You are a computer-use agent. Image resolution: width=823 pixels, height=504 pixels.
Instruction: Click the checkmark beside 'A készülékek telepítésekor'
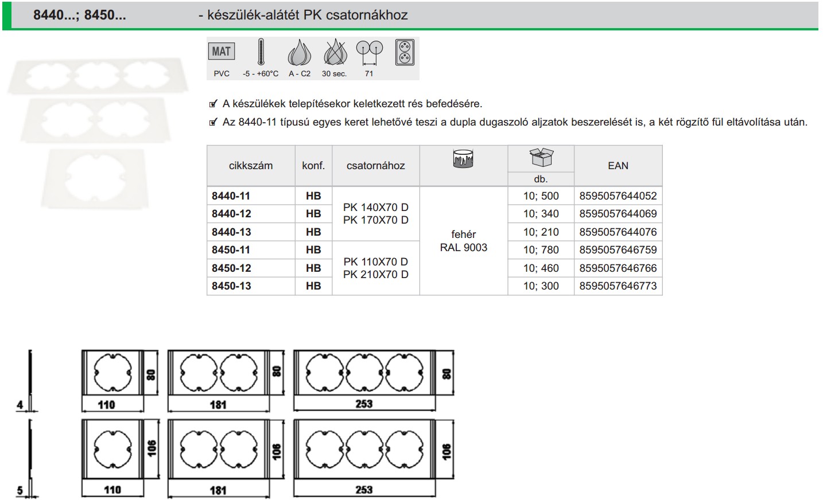(213, 104)
